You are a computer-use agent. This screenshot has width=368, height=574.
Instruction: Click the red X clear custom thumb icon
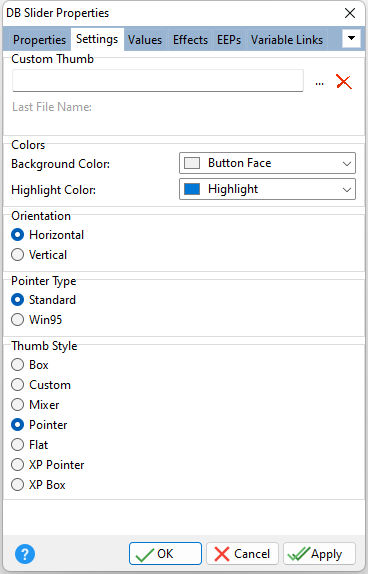(x=343, y=82)
